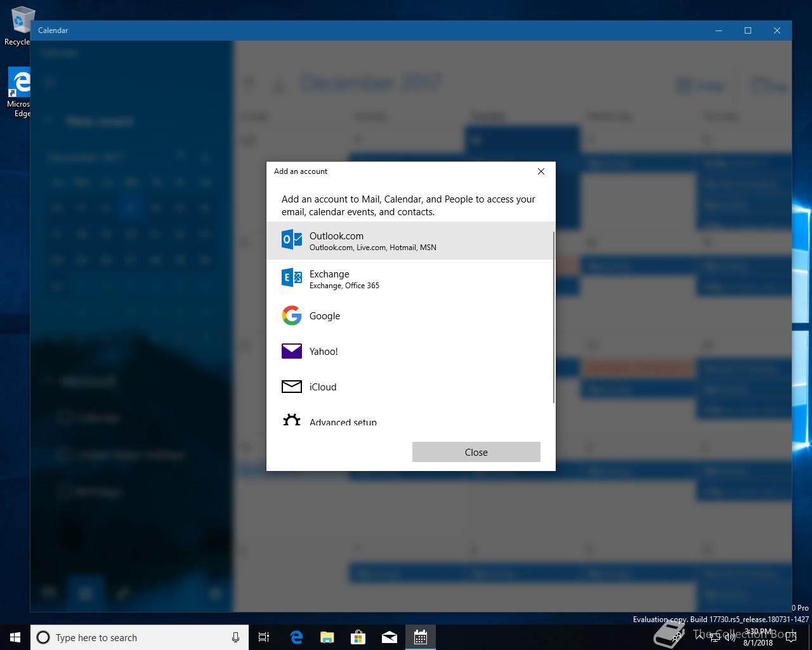Click the Exchange, Office 365 subtitle text
This screenshot has height=650, width=812.
click(344, 286)
